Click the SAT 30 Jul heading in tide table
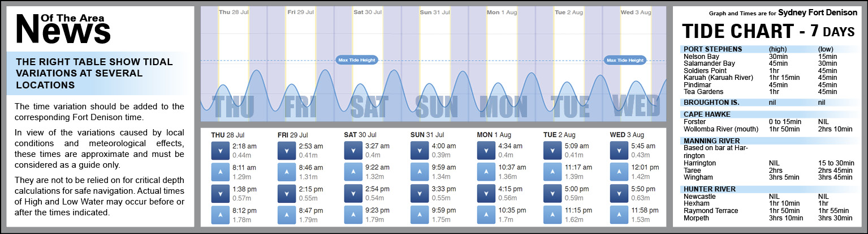Viewport: 868px width, 234px height. (362, 135)
